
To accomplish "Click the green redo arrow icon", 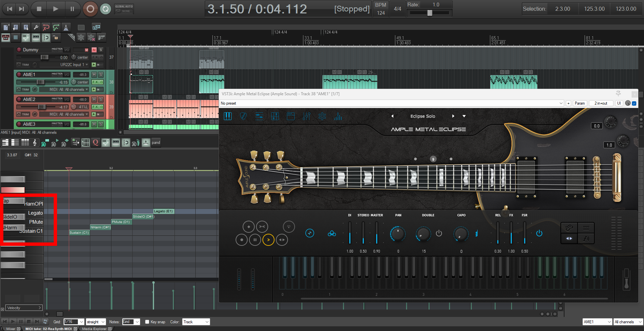I will pos(56,27).
